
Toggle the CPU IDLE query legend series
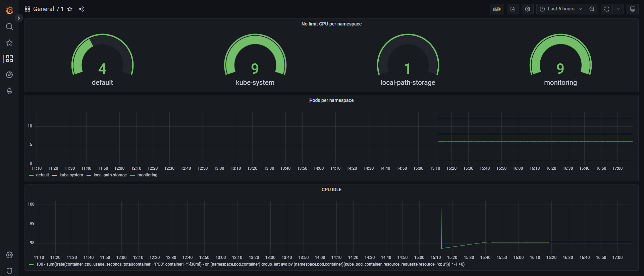[250, 264]
